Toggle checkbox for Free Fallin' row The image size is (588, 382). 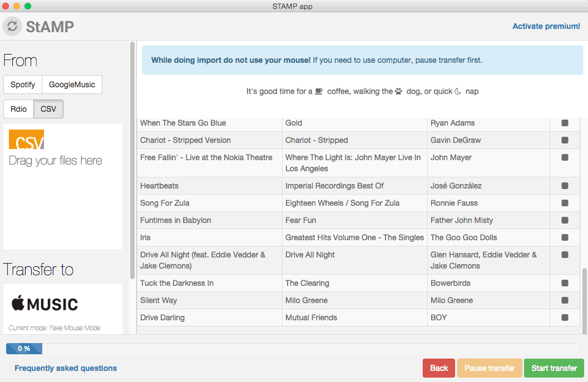(565, 157)
